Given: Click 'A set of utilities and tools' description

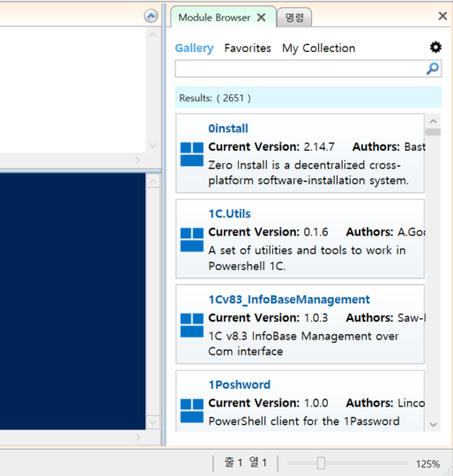Looking at the screenshot, I should (307, 258).
